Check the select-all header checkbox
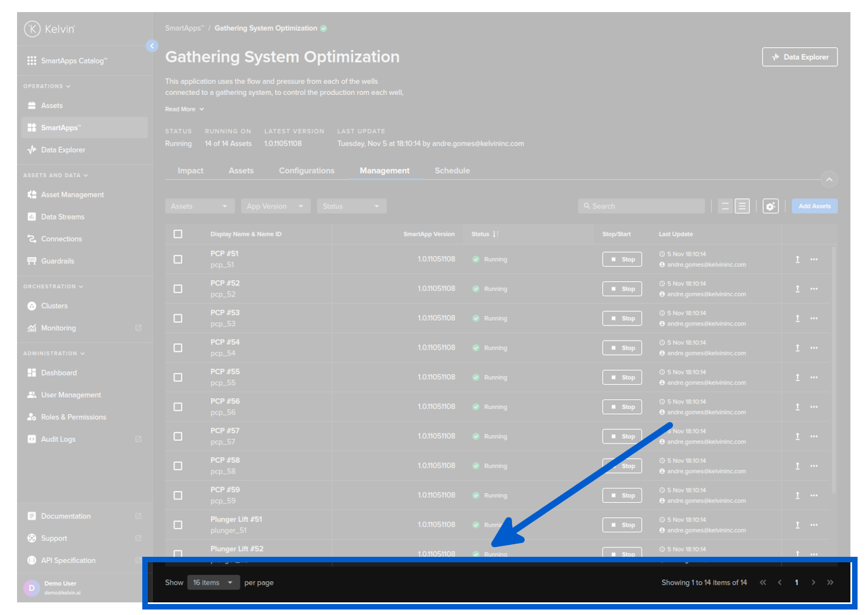Screen dimensions: 868x615 pos(178,234)
